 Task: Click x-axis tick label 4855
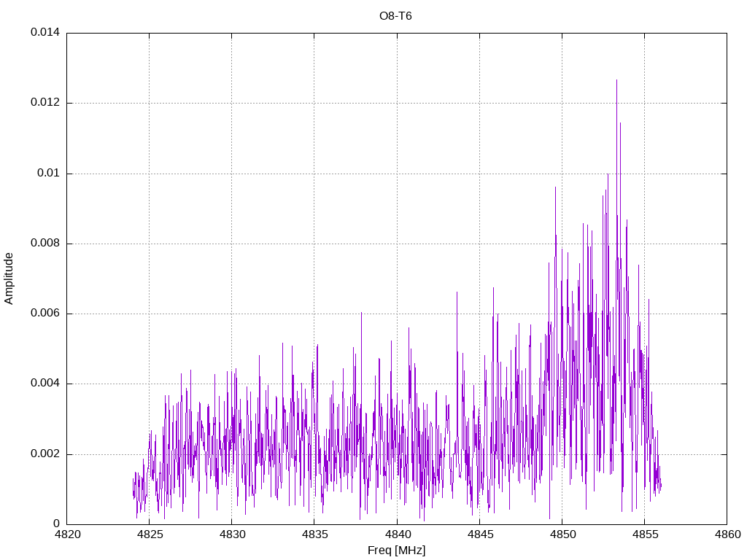coord(645,534)
